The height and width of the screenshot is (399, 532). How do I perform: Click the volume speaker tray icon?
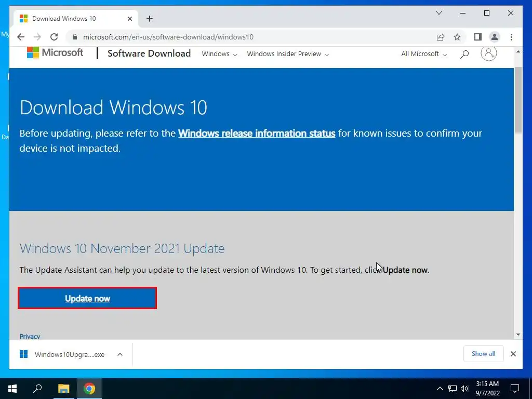464,389
